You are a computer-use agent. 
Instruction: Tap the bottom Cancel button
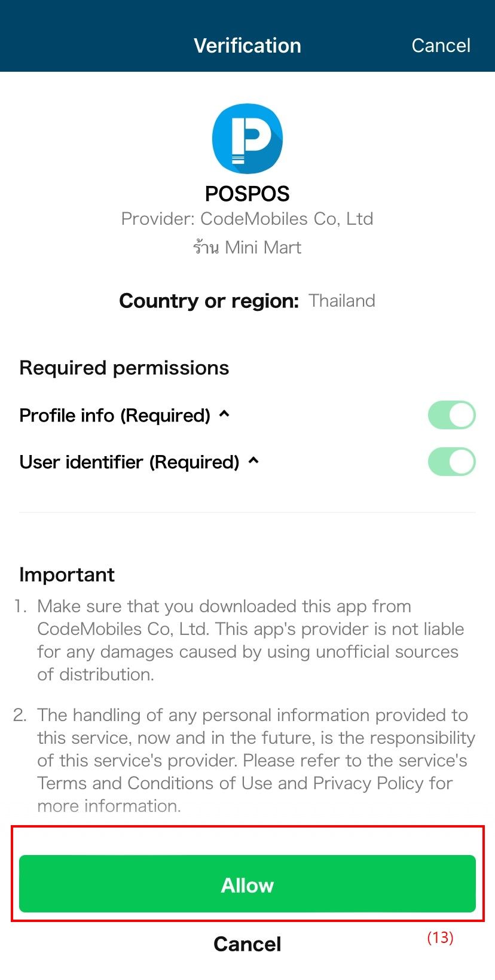pos(247,944)
